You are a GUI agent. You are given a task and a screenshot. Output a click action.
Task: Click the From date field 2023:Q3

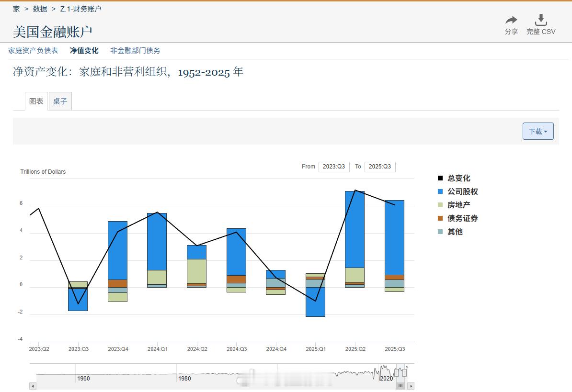(333, 167)
